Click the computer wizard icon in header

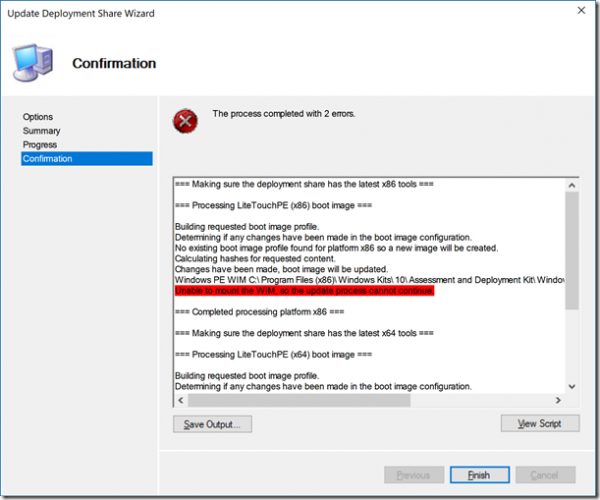(x=33, y=62)
